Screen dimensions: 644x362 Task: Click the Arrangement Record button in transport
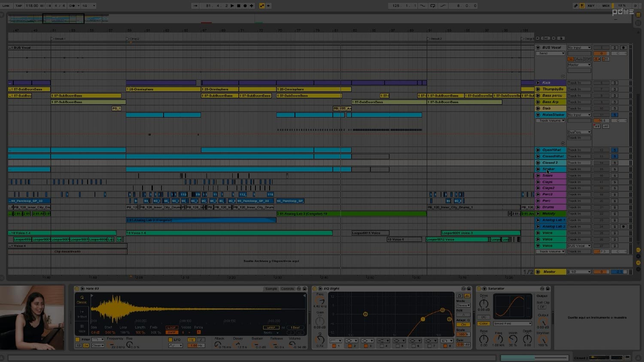pos(245,6)
